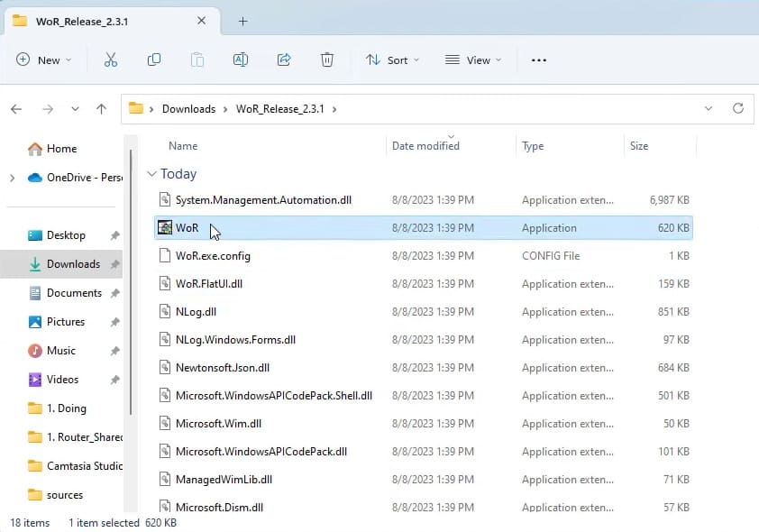Open the New item dropdown

tap(45, 60)
